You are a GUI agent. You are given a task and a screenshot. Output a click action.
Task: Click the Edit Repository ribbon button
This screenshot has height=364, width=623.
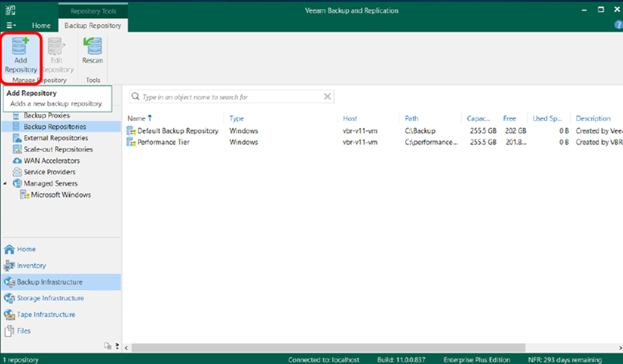point(56,55)
